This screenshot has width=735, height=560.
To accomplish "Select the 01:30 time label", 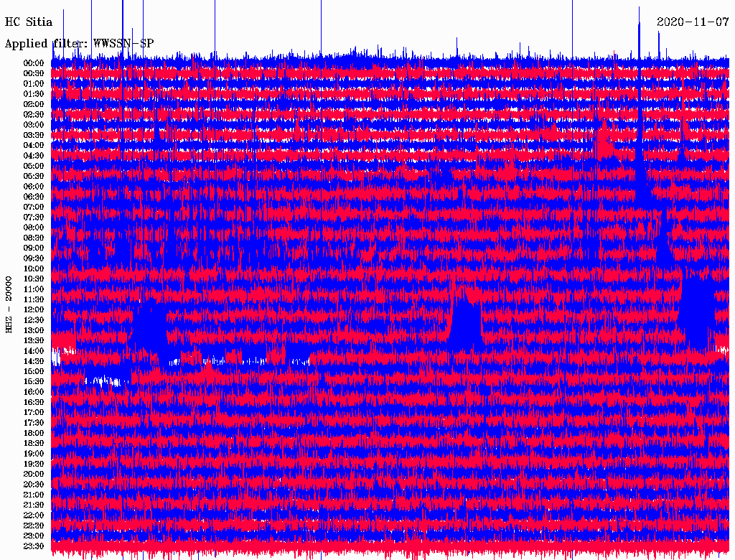I will (x=34, y=94).
